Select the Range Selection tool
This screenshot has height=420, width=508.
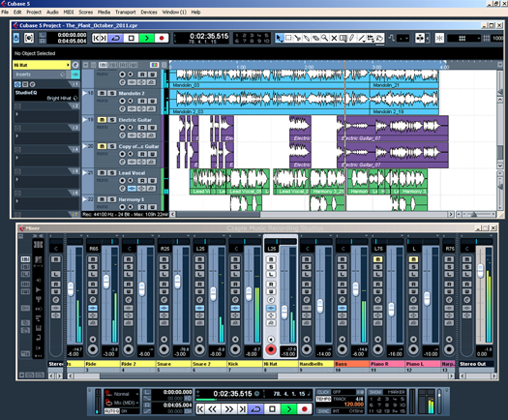[288, 39]
